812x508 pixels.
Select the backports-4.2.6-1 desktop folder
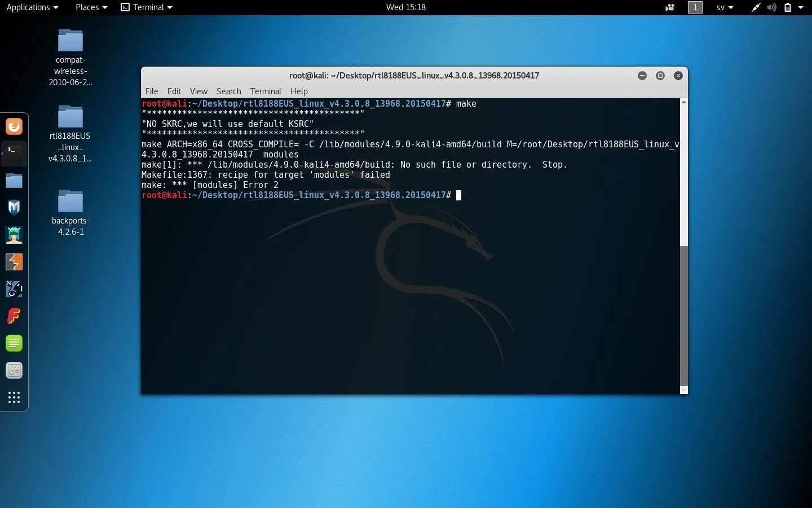pyautogui.click(x=70, y=213)
